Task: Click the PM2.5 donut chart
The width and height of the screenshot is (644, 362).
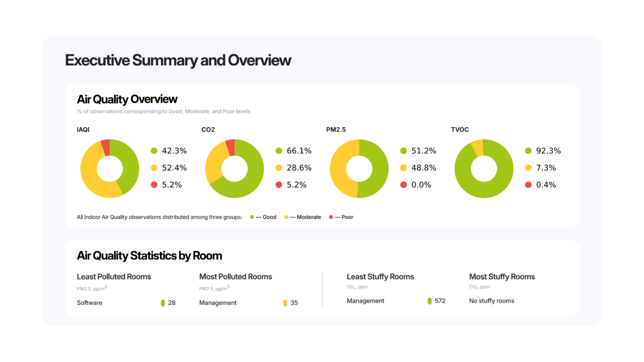Action: pyautogui.click(x=359, y=168)
